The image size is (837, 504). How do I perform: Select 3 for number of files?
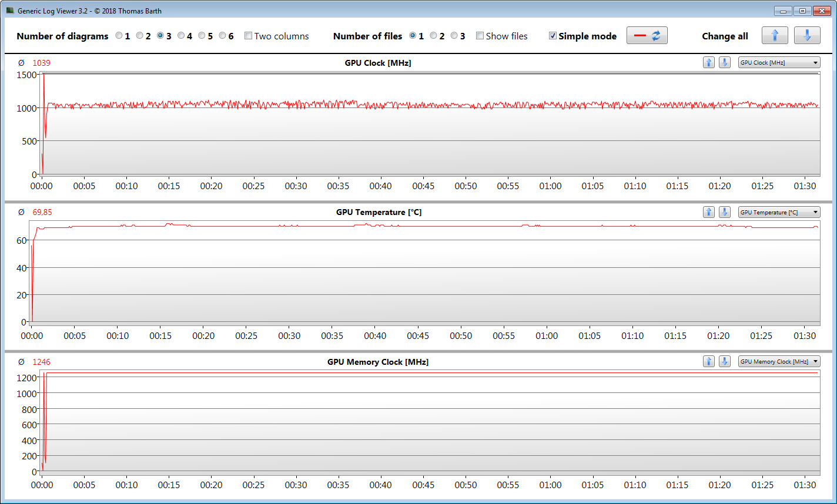454,36
